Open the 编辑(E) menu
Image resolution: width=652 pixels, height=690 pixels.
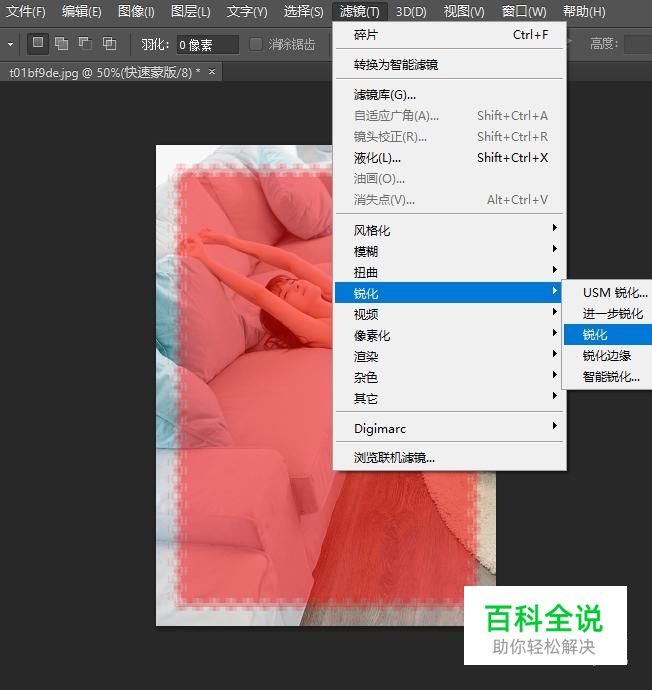click(x=81, y=11)
